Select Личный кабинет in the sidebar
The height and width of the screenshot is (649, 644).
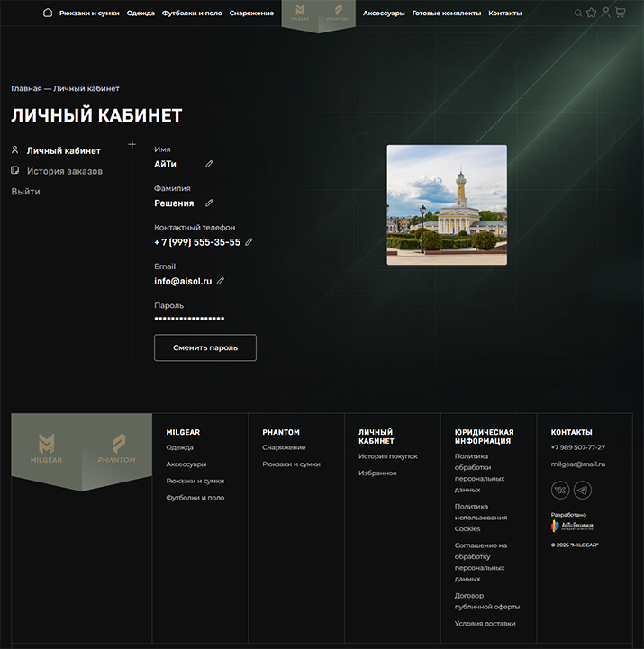64,150
